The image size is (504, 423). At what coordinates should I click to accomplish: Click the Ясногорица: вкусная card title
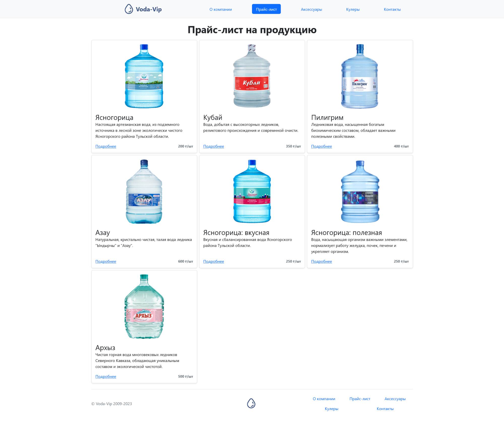coord(236,233)
